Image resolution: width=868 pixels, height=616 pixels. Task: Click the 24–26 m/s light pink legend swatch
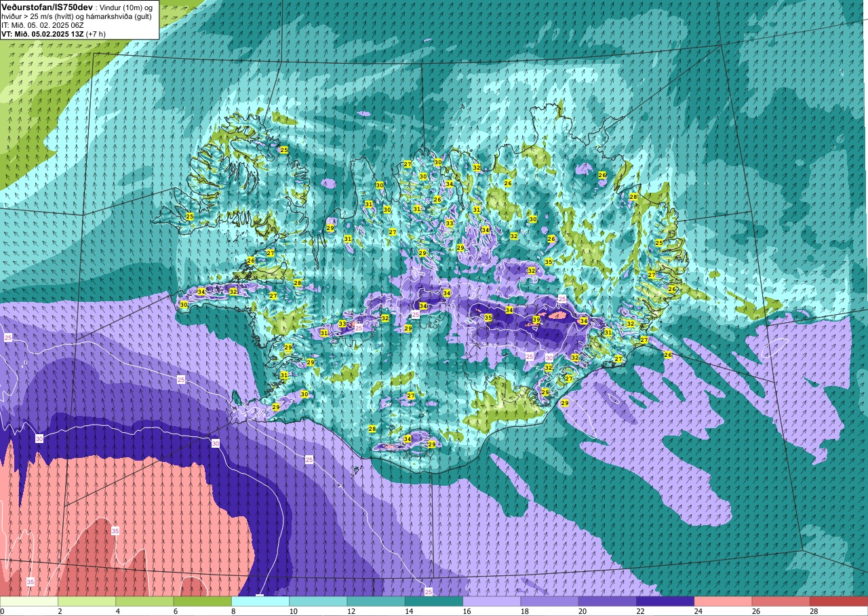pyautogui.click(x=724, y=601)
